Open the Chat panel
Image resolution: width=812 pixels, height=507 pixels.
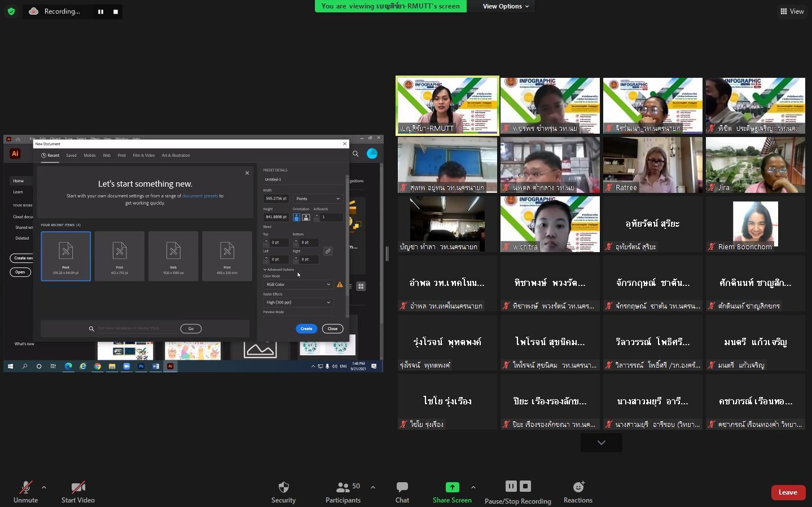[402, 492]
